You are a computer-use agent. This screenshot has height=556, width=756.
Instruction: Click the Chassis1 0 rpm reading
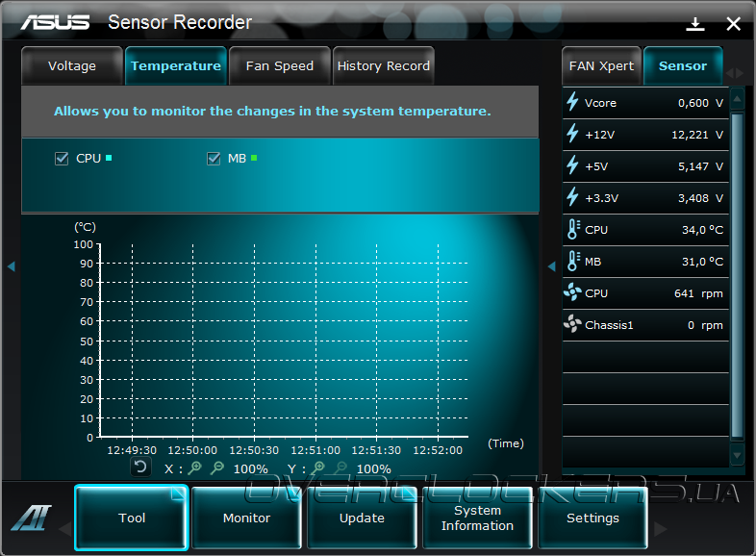(705, 325)
